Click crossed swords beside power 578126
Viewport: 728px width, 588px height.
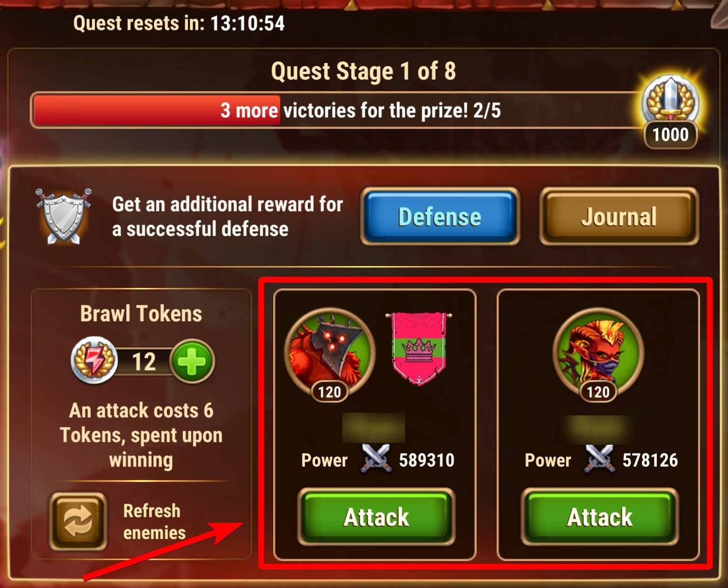click(600, 459)
